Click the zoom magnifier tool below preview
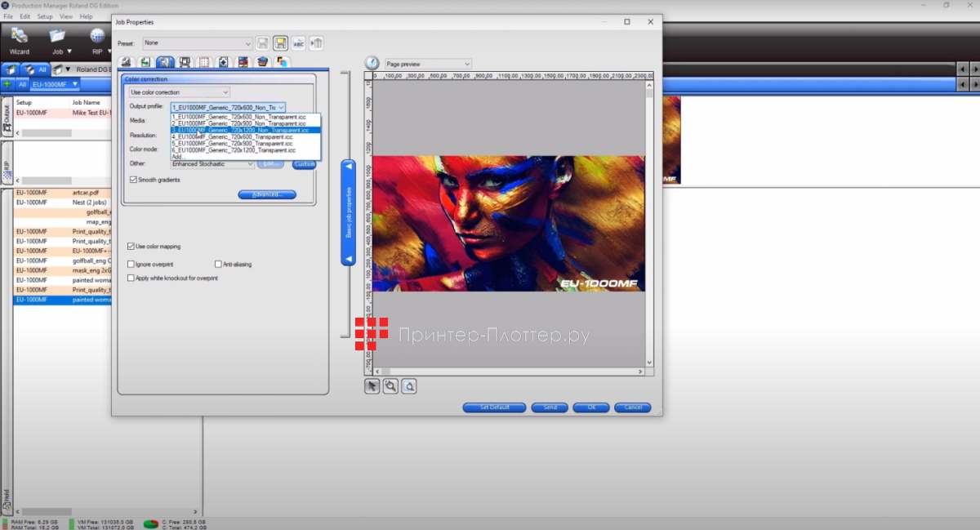This screenshot has height=530, width=980. (391, 386)
